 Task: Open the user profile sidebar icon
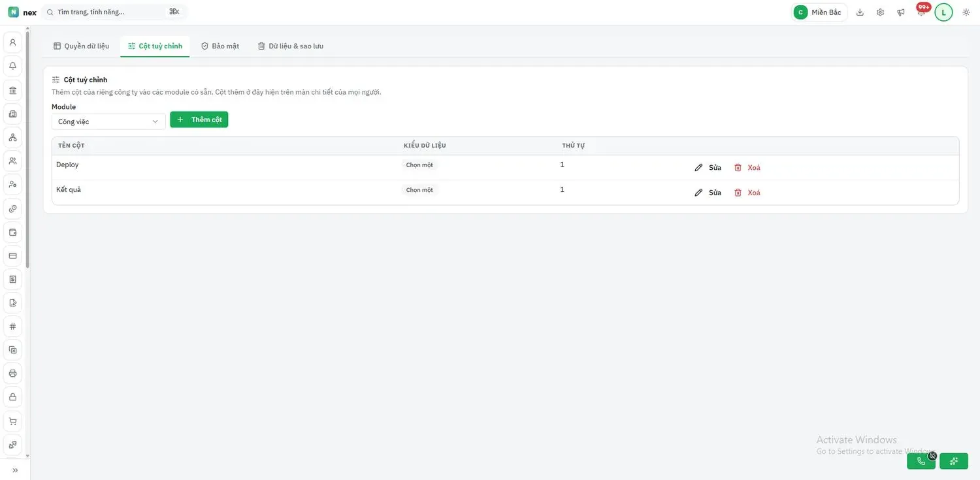pyautogui.click(x=12, y=42)
